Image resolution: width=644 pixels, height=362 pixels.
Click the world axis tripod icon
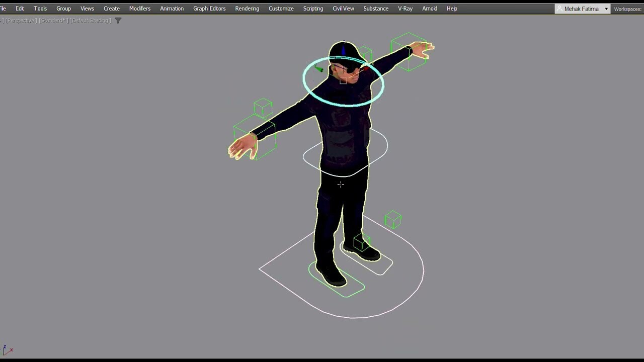[x=8, y=350]
